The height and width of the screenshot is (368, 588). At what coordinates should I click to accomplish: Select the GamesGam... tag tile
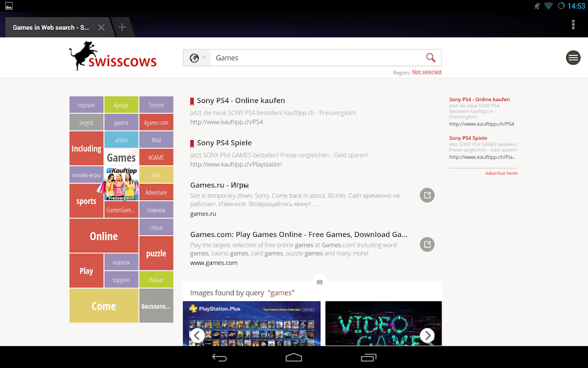(121, 209)
